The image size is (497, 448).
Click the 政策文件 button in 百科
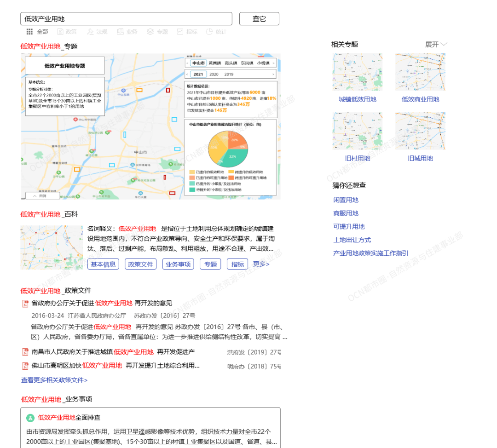click(141, 264)
